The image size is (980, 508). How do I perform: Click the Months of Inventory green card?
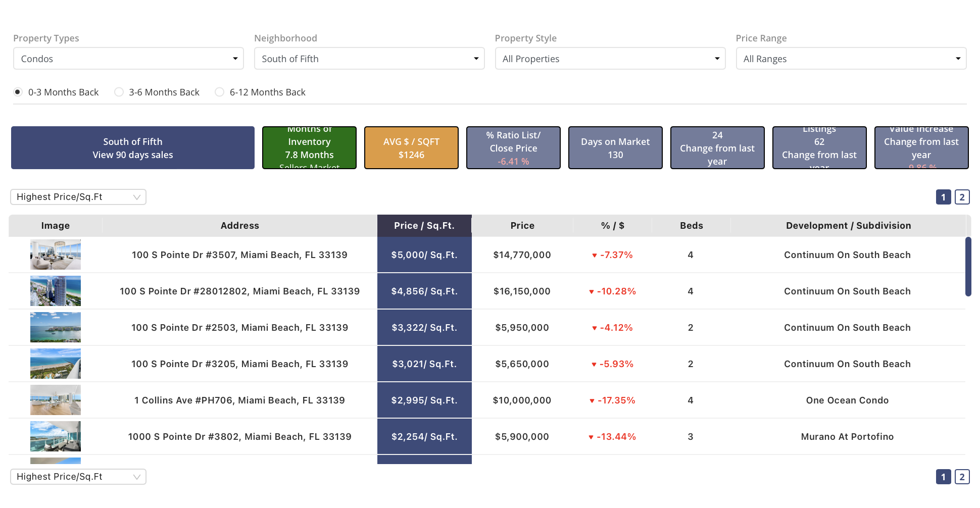coord(309,148)
